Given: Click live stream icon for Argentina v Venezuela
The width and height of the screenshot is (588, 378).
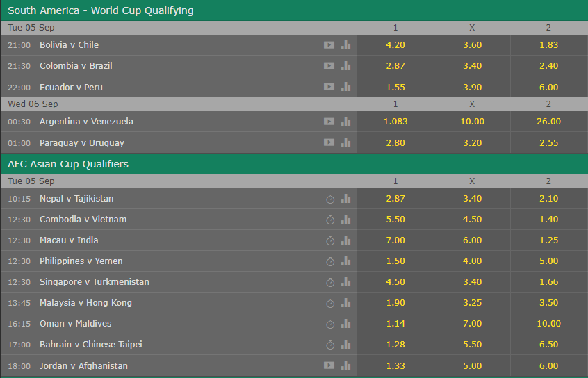Looking at the screenshot, I should (329, 122).
